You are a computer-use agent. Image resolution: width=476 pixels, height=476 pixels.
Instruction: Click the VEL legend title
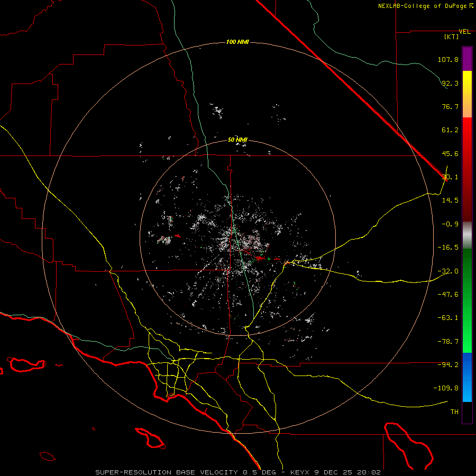[464, 32]
